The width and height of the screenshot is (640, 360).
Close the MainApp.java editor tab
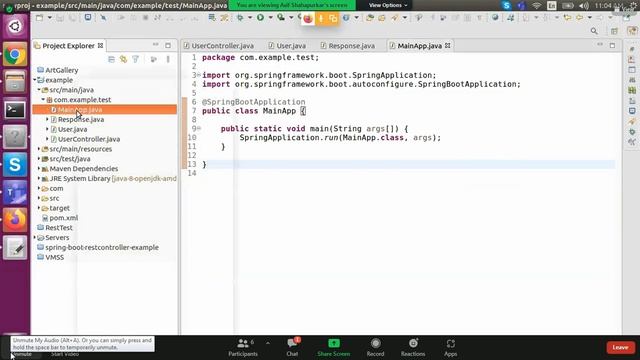tap(448, 46)
